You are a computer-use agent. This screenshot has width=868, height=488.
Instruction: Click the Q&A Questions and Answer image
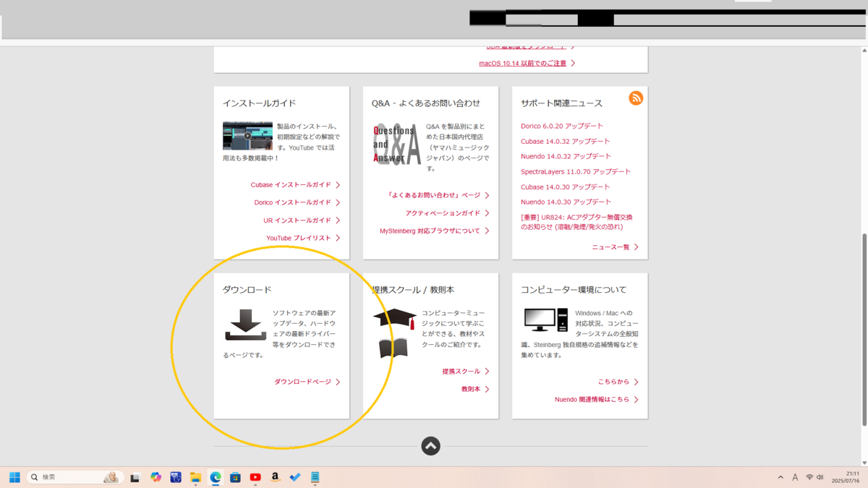(x=396, y=143)
